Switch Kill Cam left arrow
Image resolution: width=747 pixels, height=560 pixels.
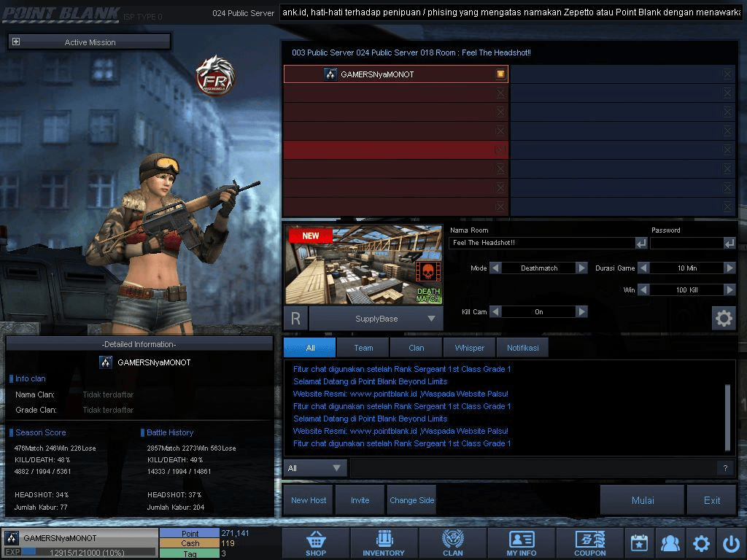[x=495, y=312]
